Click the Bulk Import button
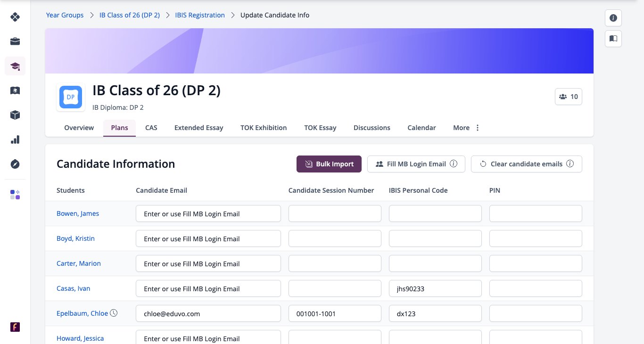The width and height of the screenshot is (644, 344). point(329,164)
